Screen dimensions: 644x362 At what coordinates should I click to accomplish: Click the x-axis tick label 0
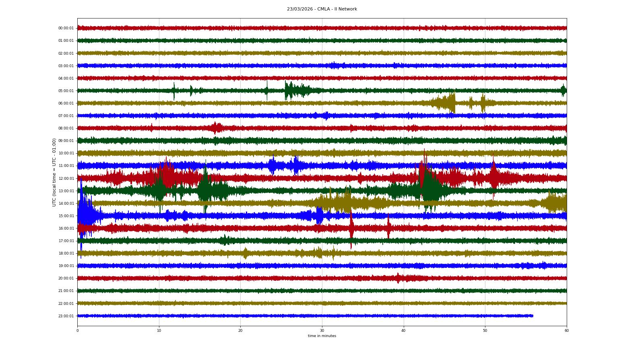point(78,331)
